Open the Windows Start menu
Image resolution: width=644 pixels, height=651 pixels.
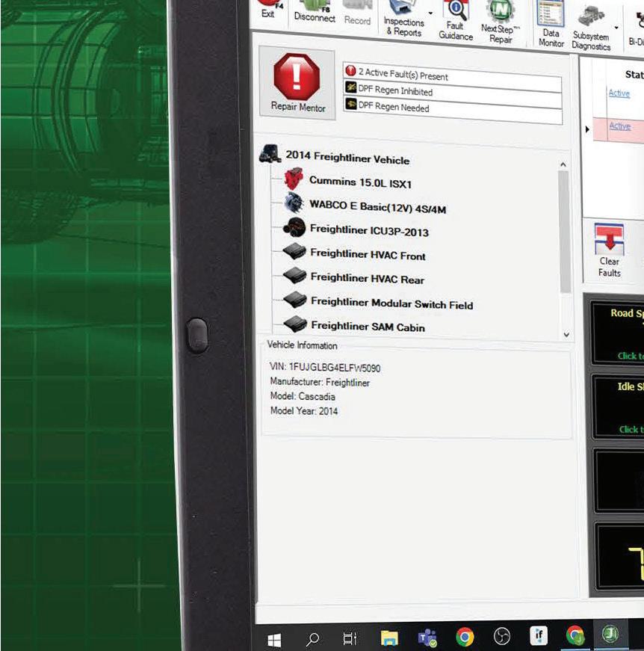point(274,641)
